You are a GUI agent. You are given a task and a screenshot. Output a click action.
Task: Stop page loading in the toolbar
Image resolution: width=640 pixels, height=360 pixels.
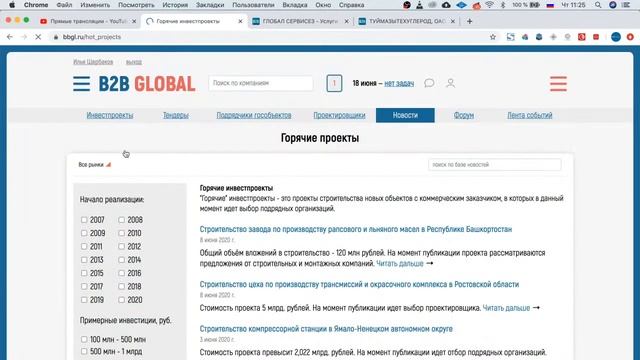tap(38, 37)
